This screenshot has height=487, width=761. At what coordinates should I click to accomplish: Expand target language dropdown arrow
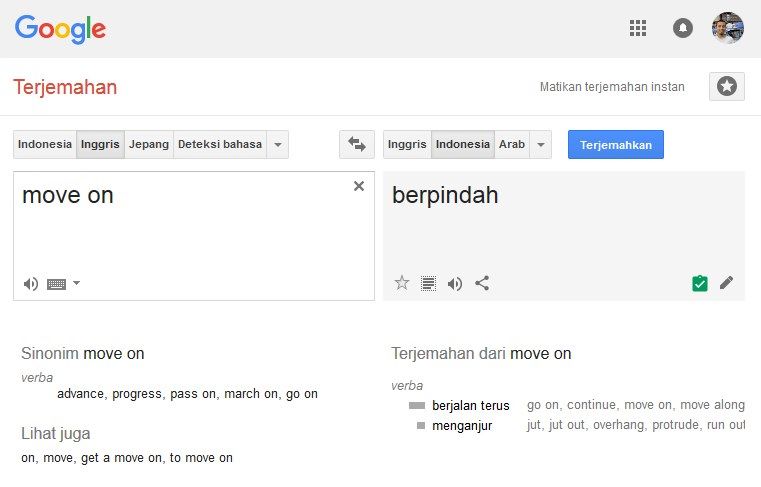click(541, 144)
